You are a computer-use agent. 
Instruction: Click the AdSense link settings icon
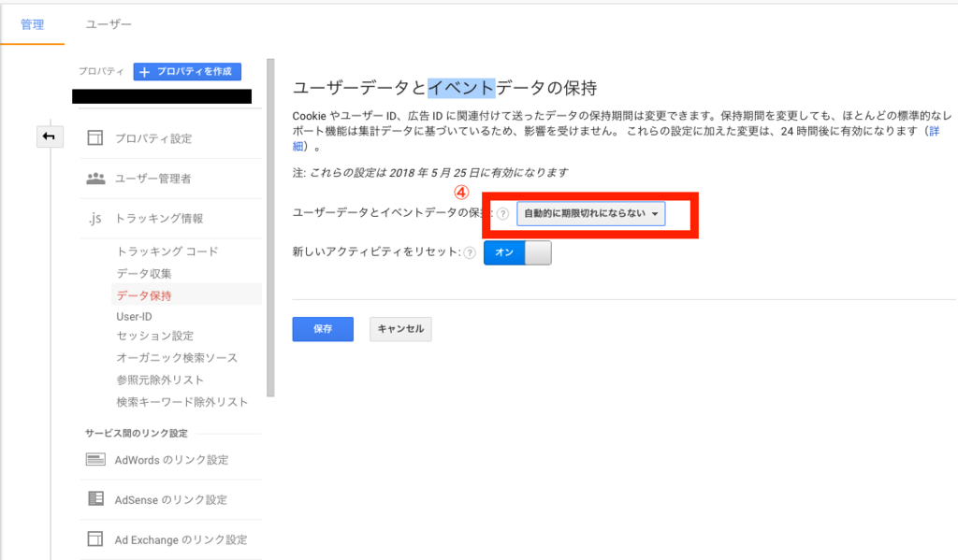(95, 499)
